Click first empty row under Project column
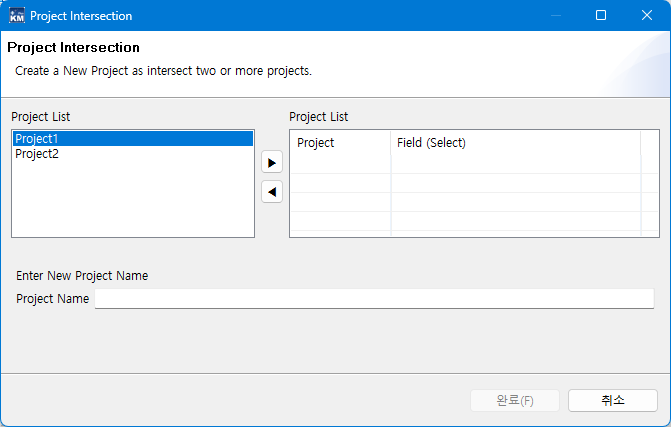Viewport: 671px width, 427px height. (x=340, y=165)
